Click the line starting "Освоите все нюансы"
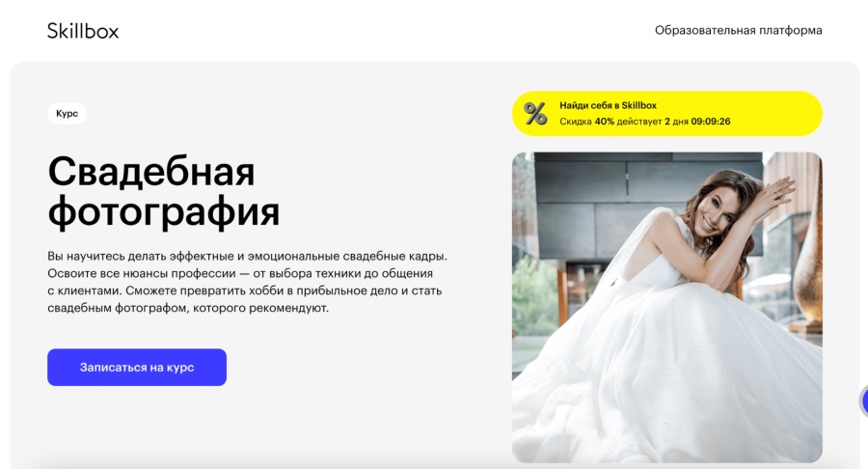This screenshot has width=868, height=469. [240, 273]
